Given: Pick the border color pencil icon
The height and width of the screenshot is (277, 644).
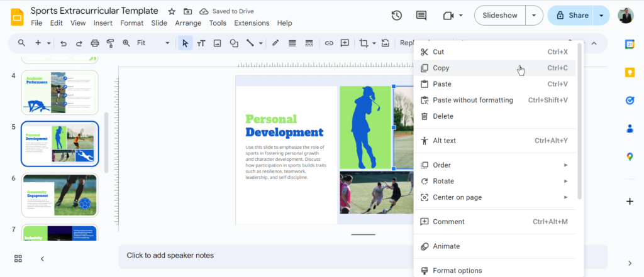Looking at the screenshot, I should (x=275, y=43).
